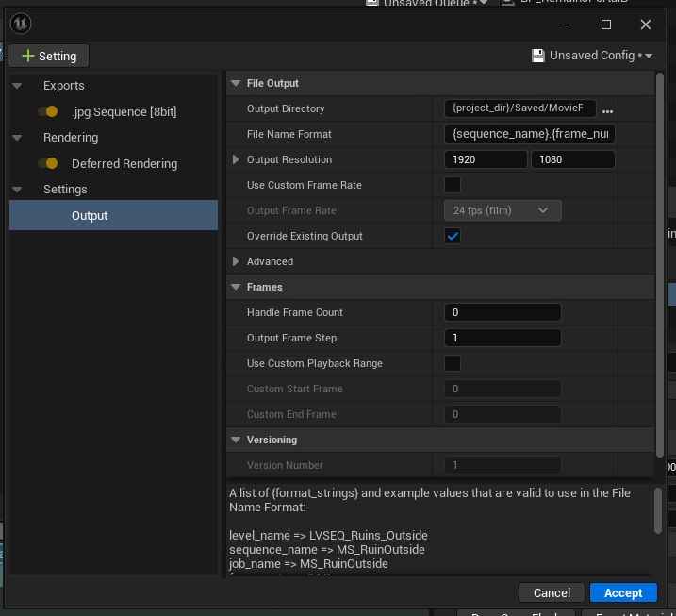
Task: Click the File Name Format field
Action: (x=530, y=134)
